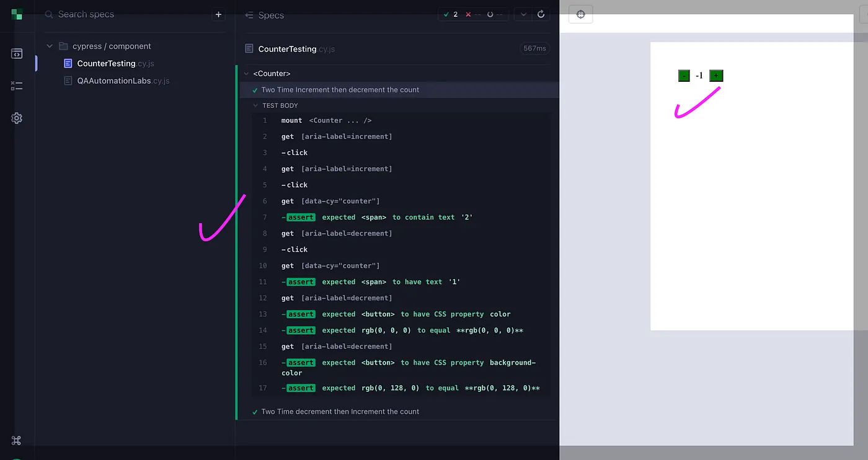Open the Runs list sidebar icon
This screenshot has width=868, height=460.
tap(17, 86)
